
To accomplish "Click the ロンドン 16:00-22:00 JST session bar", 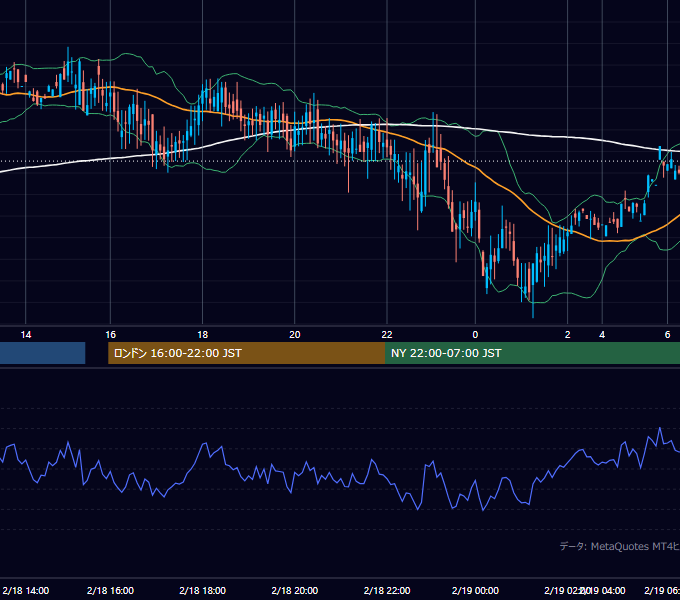I will [x=246, y=353].
